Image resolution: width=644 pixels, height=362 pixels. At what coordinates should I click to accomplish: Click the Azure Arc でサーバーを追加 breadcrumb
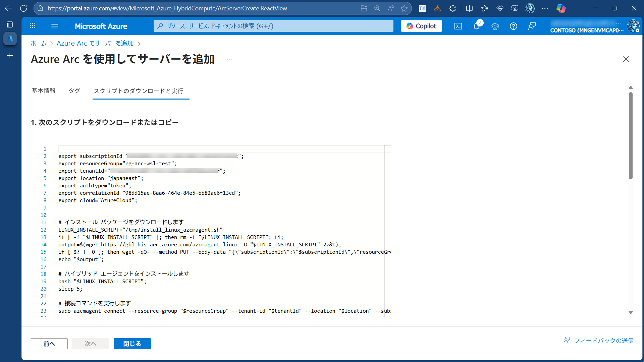coord(95,43)
